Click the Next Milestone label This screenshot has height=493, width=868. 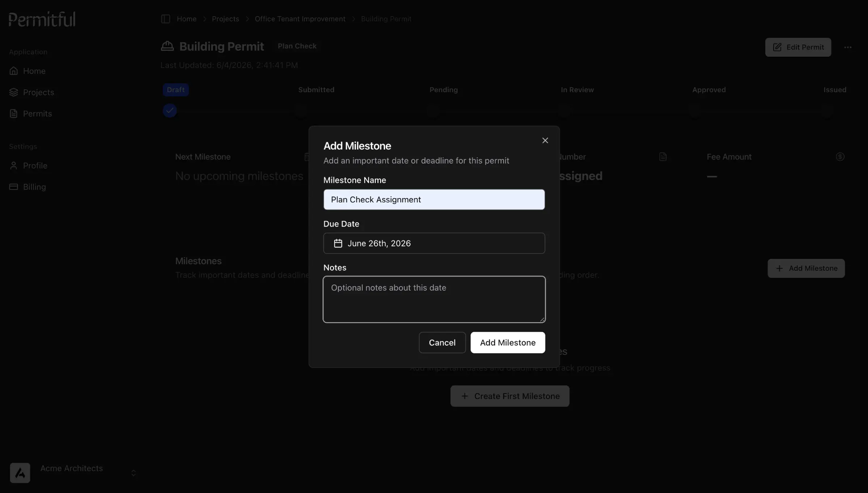[203, 157]
